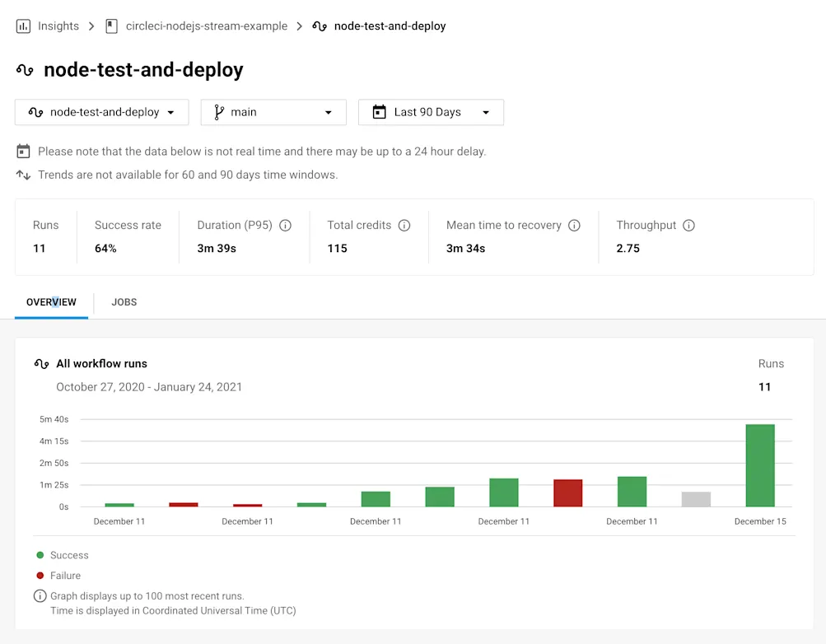The width and height of the screenshot is (826, 644).
Task: Click the repository icon beside circleci-nodejs-stream-example
Action: click(x=112, y=26)
